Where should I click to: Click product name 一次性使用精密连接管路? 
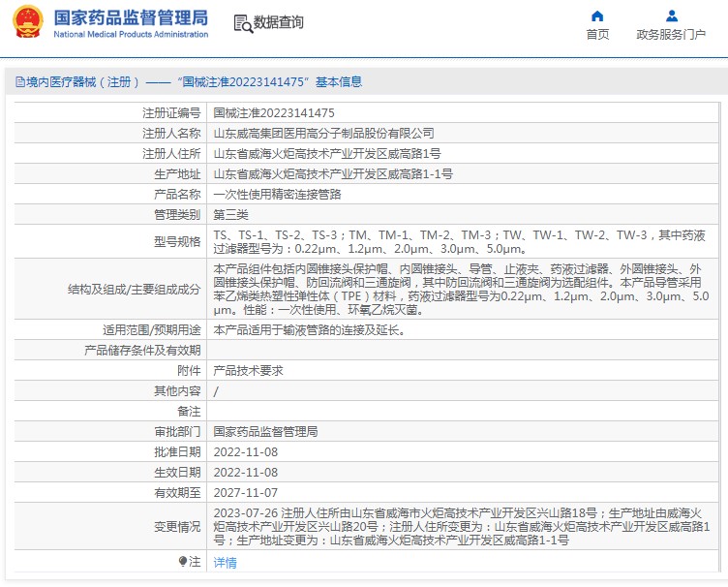pos(277,194)
